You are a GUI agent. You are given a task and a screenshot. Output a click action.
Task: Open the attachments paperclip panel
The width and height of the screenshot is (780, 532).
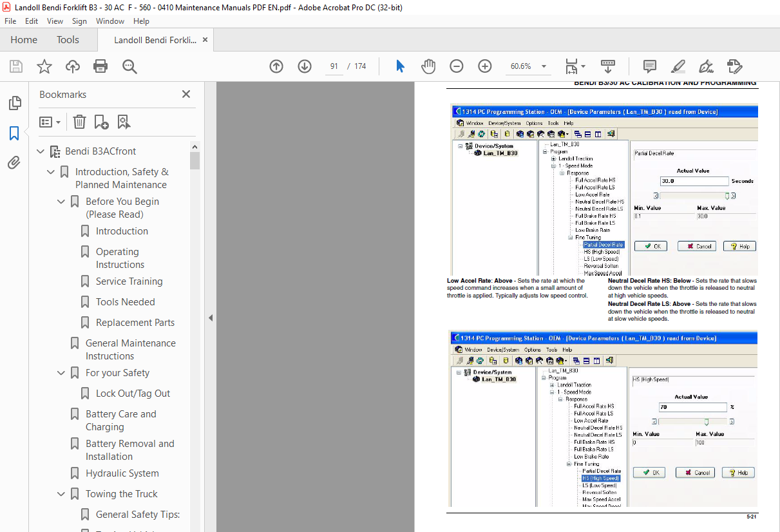click(x=14, y=163)
